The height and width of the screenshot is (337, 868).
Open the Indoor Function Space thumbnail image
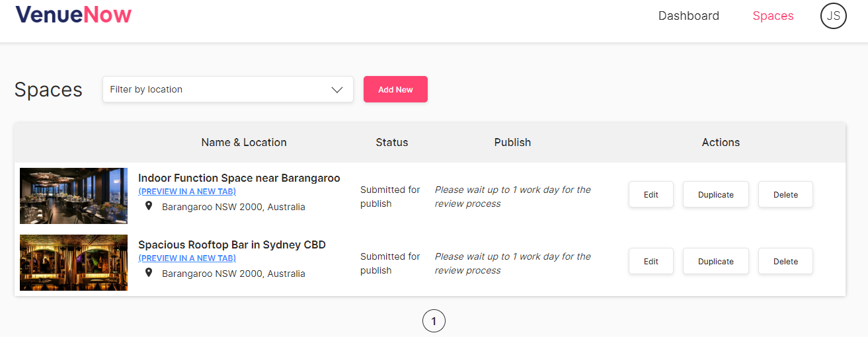click(x=73, y=196)
